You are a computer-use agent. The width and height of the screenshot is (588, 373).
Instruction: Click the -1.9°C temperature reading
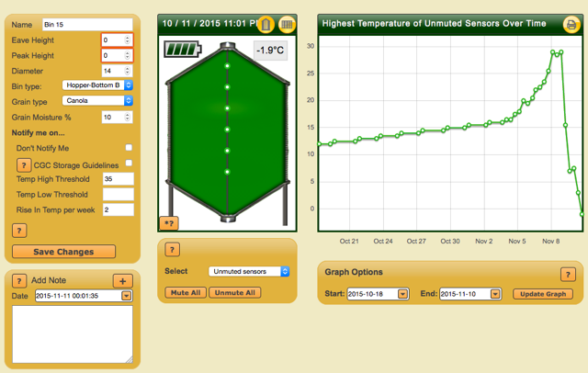tap(270, 51)
